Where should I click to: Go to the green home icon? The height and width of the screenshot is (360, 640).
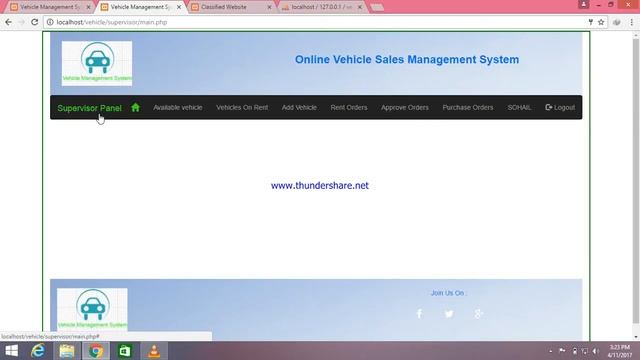click(x=136, y=107)
